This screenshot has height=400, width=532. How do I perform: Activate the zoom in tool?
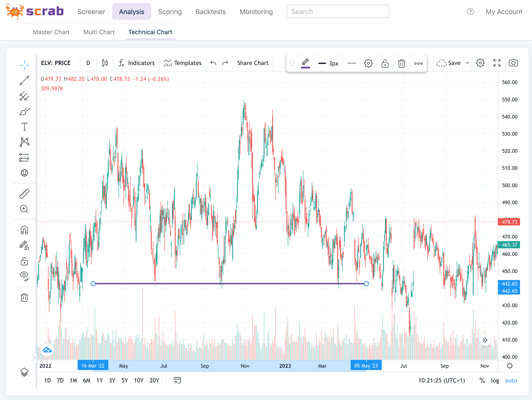[24, 209]
